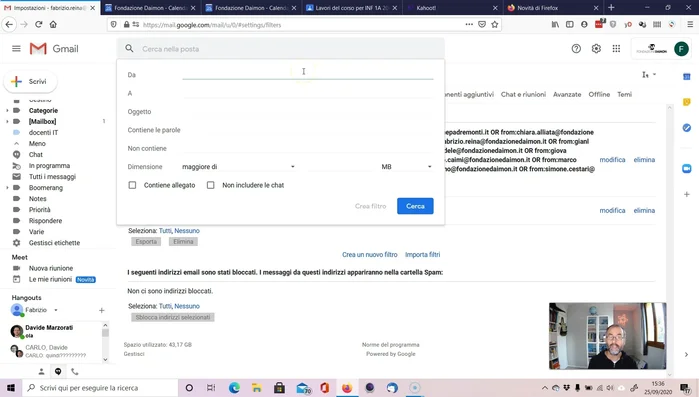Expand the [Mailbox] label
Viewport: 699px width, 397px height.
(7, 122)
